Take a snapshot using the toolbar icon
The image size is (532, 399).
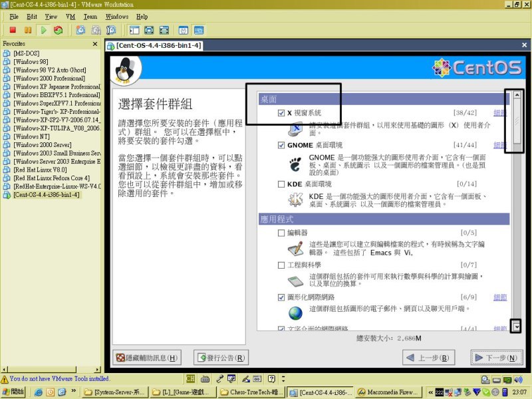[80, 30]
